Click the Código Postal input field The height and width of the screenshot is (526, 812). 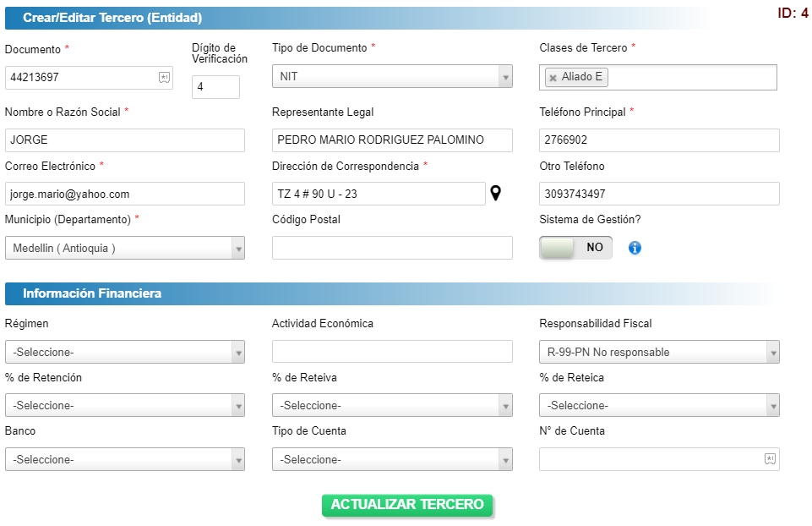[392, 248]
